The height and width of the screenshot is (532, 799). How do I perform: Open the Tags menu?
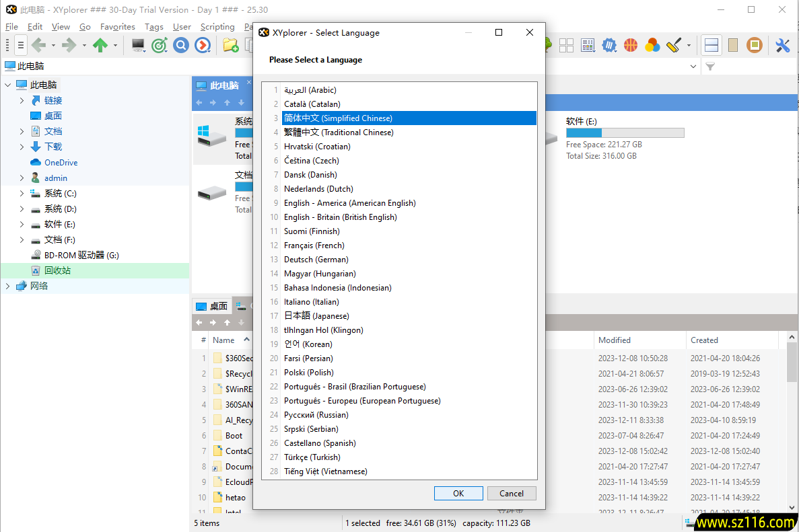[x=153, y=27]
